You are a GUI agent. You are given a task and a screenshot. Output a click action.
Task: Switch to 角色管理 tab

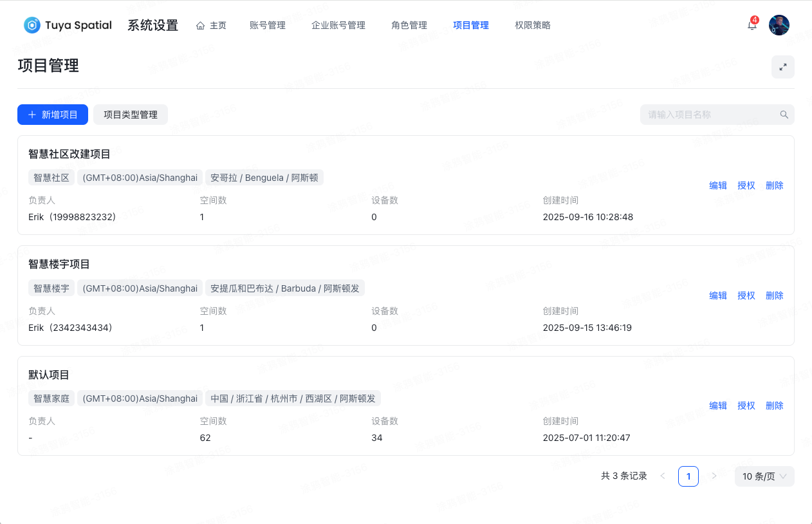pos(409,26)
